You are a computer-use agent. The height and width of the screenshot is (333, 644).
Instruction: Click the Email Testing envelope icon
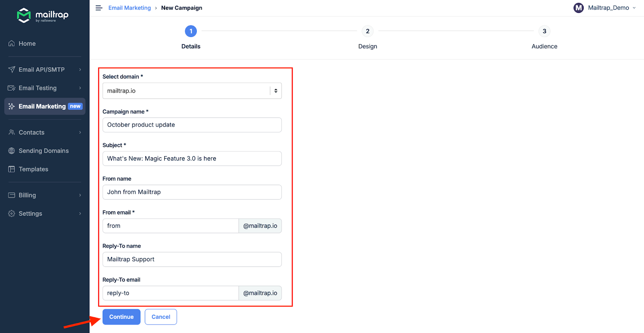[12, 88]
